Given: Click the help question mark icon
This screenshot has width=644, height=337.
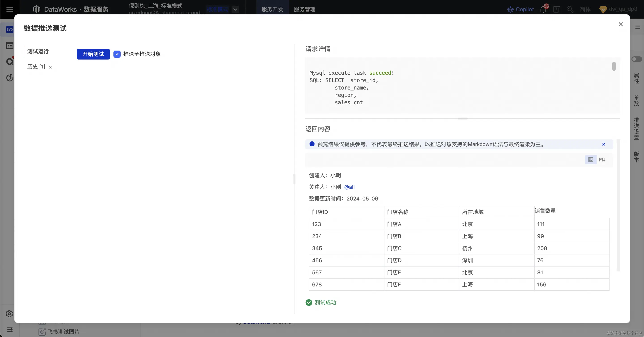Looking at the screenshot, I should pyautogui.click(x=556, y=9).
